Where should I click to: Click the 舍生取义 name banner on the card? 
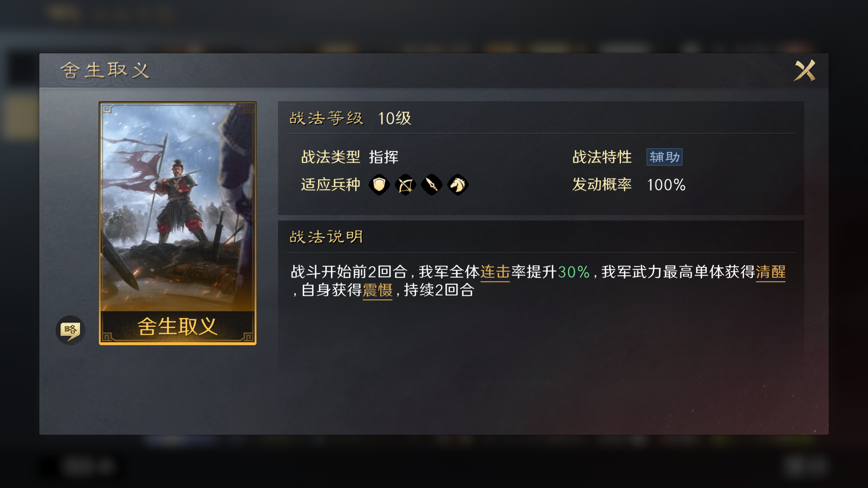[x=178, y=326]
